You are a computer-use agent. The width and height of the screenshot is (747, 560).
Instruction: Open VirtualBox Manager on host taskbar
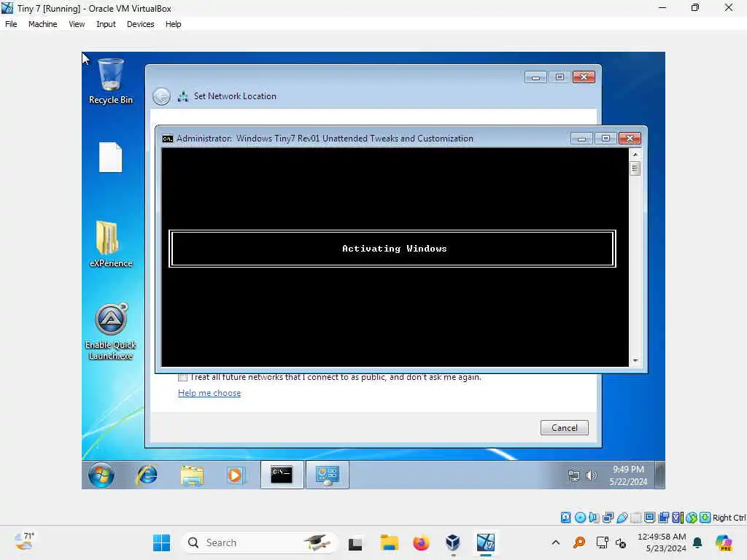click(452, 542)
